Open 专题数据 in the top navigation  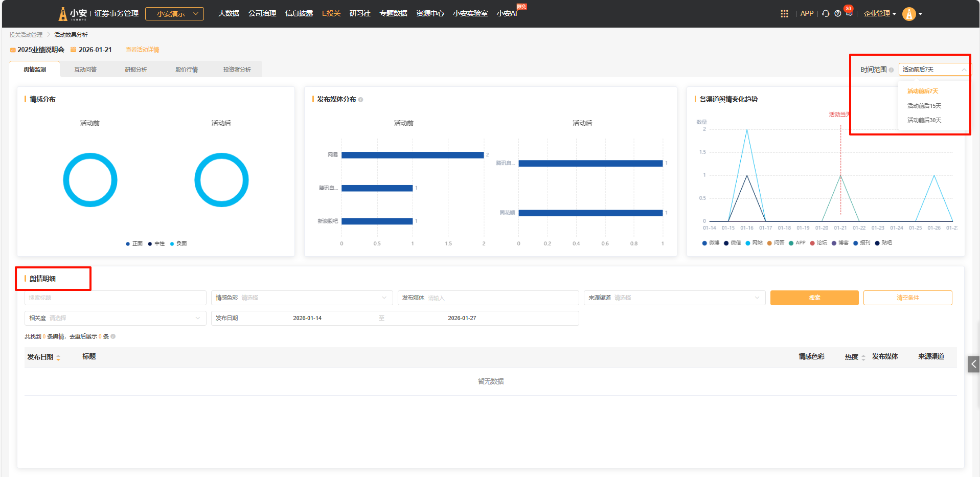click(x=393, y=14)
